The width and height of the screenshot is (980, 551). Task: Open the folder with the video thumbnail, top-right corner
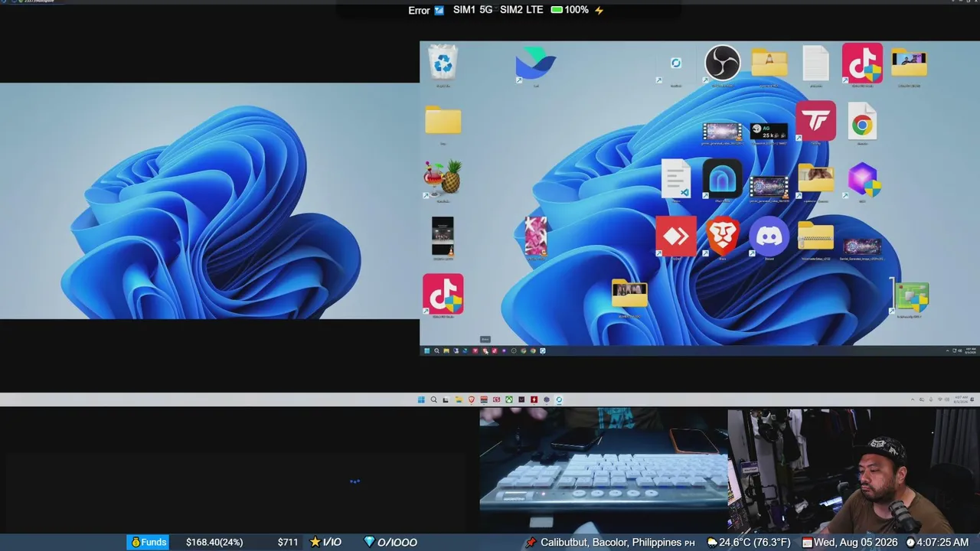point(909,63)
